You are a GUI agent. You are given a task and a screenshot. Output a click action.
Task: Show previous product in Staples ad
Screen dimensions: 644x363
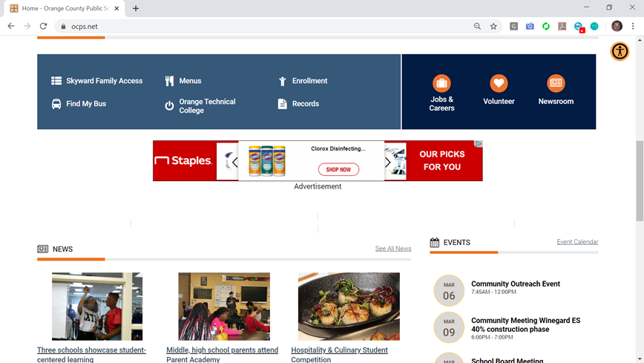(x=234, y=163)
